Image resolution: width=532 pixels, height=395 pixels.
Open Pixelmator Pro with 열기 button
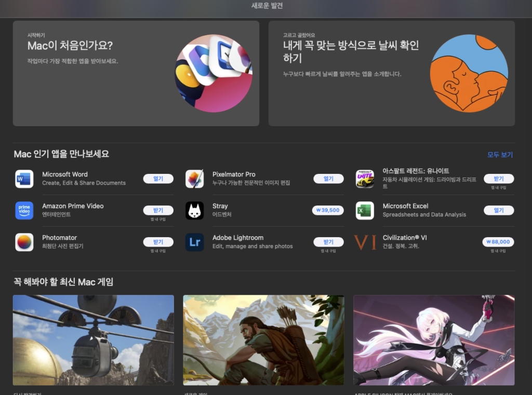[x=328, y=179]
